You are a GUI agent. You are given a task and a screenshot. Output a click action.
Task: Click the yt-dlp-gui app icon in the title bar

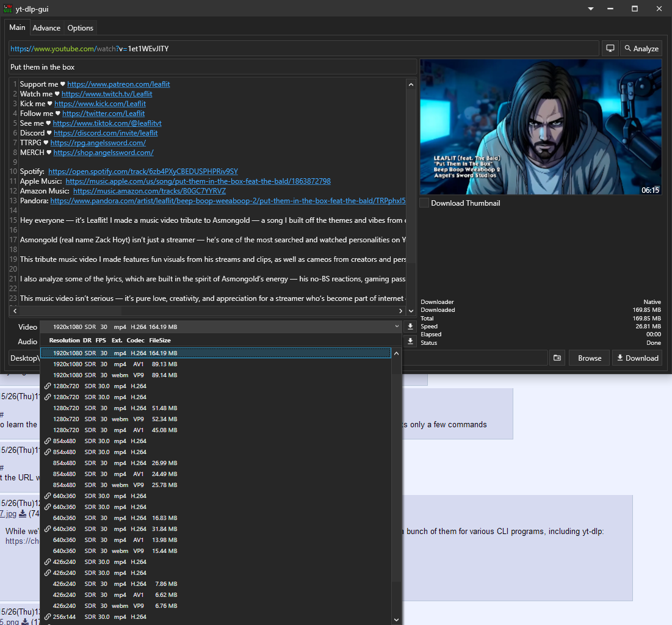click(8, 9)
